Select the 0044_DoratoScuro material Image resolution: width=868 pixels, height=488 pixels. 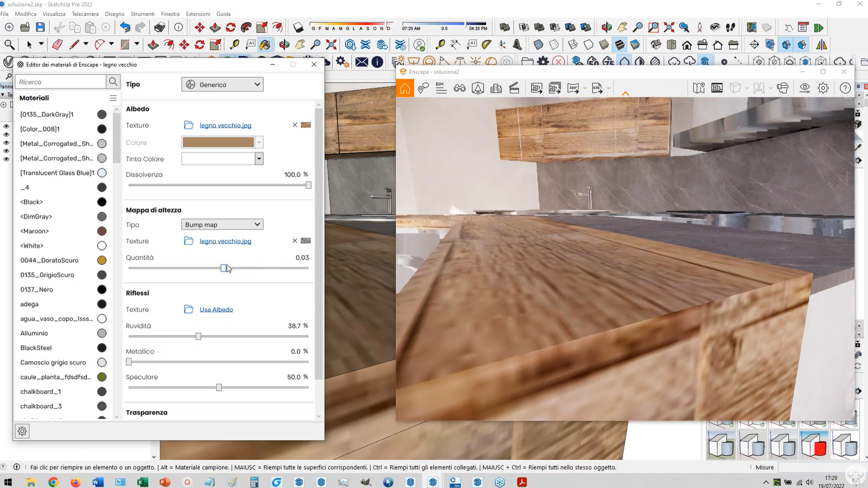click(50, 260)
